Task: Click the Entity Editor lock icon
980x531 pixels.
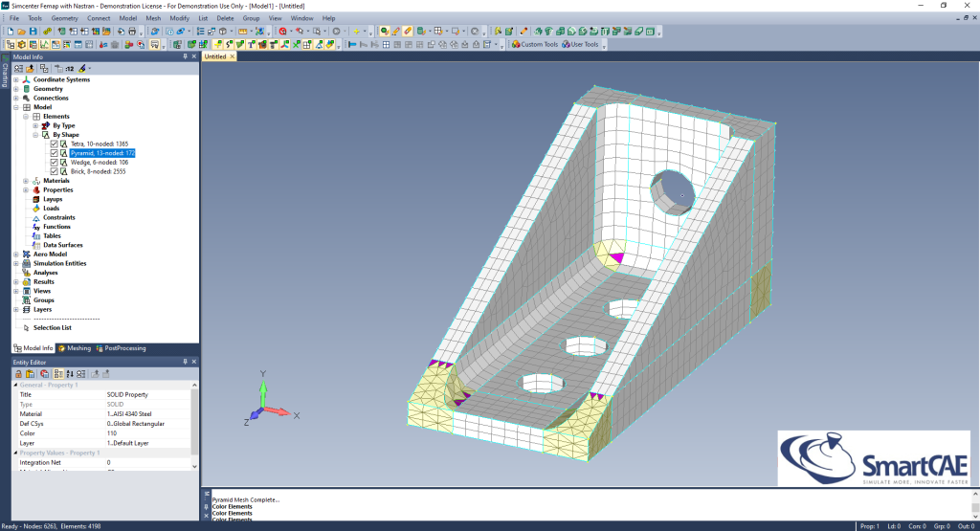Action: (x=19, y=373)
